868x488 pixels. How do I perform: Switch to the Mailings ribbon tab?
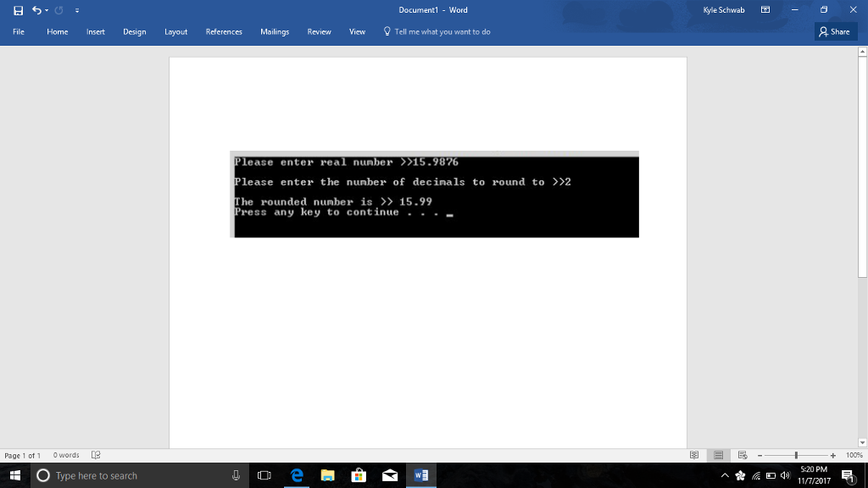[275, 31]
